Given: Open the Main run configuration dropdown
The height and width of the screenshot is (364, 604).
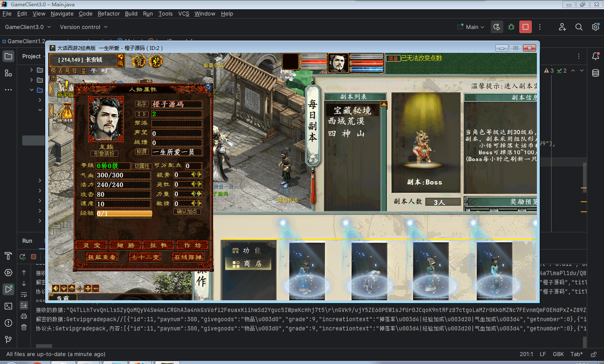Looking at the screenshot, I should point(471,27).
